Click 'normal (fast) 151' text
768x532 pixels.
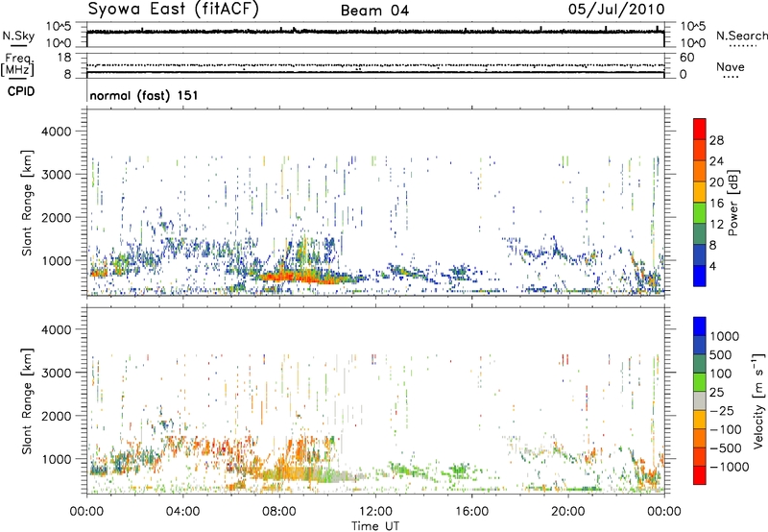click(144, 95)
